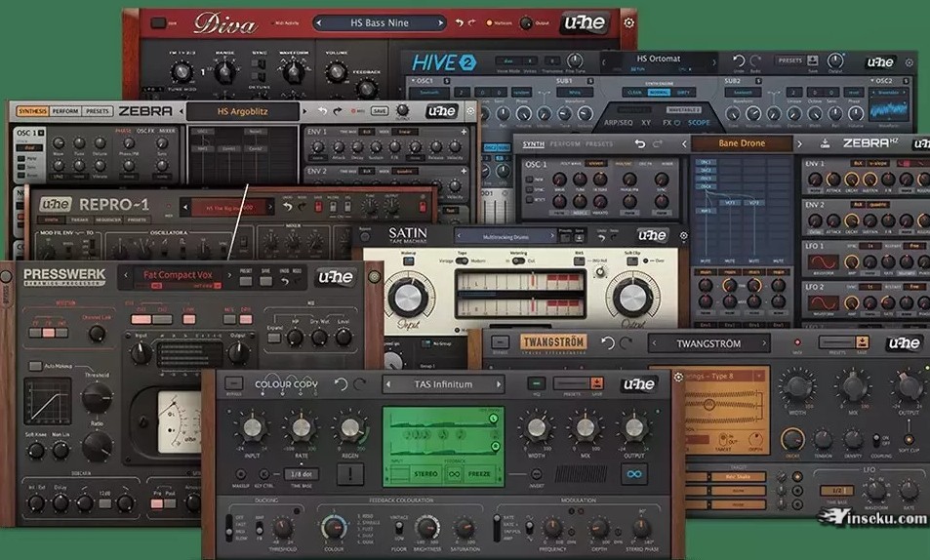Image resolution: width=930 pixels, height=560 pixels.
Task: Open the TAS Infinitum preset display
Action: click(444, 383)
